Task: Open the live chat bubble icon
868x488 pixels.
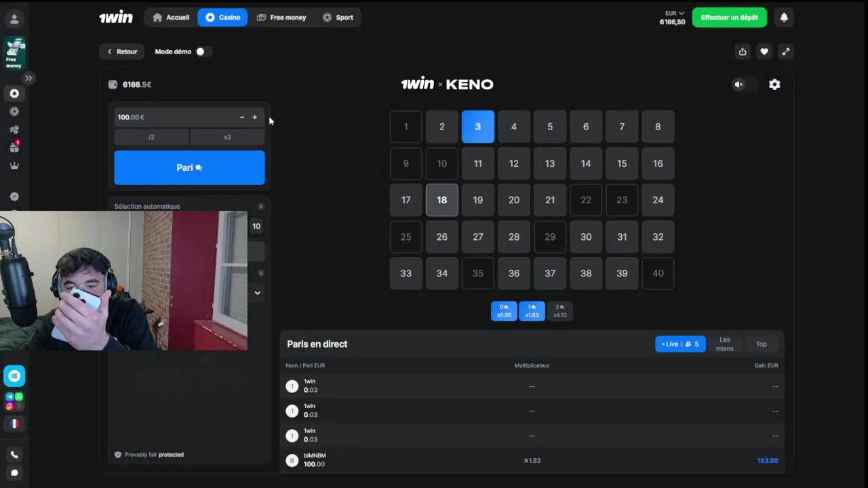Action: pyautogui.click(x=14, y=472)
